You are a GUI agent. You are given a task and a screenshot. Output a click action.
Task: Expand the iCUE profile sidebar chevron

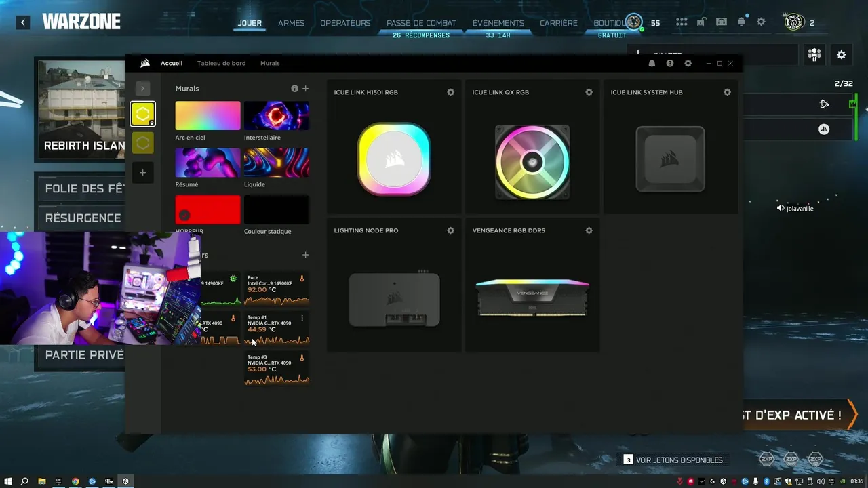142,88
